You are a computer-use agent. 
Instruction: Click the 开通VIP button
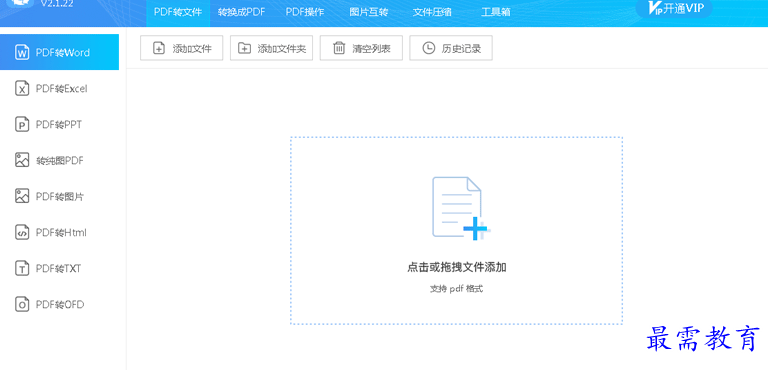674,8
